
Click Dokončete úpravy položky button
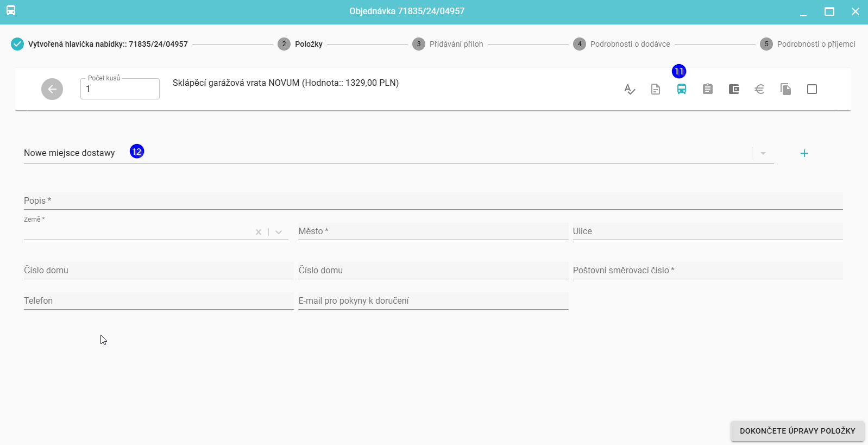pos(797,431)
